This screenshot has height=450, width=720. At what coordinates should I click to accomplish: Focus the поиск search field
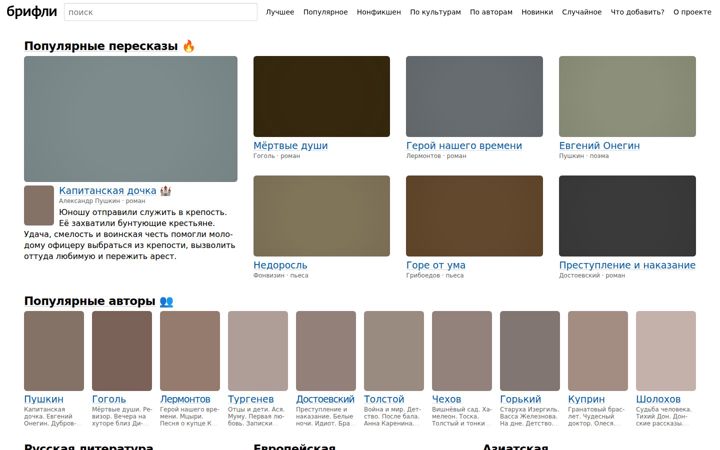161,12
